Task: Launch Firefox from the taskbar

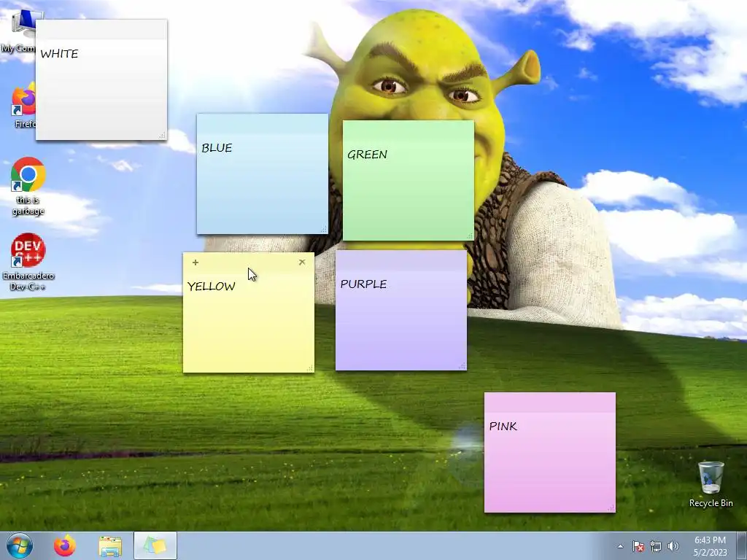Action: (65, 545)
